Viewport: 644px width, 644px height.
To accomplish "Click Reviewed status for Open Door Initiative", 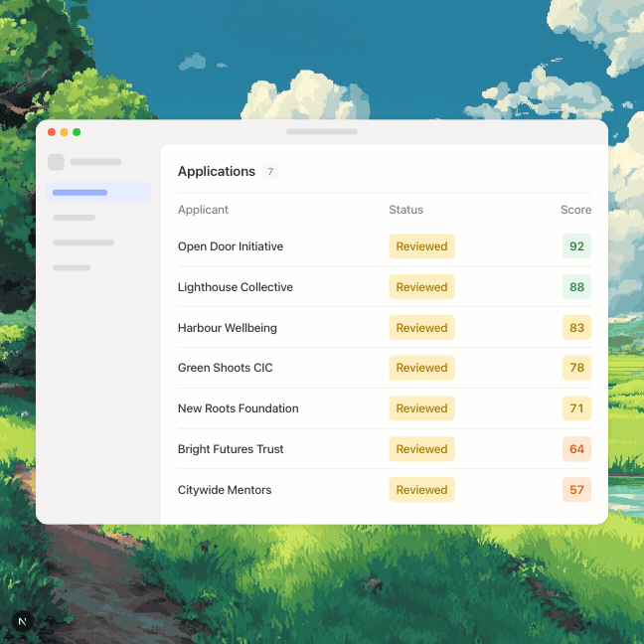I will click(x=421, y=246).
